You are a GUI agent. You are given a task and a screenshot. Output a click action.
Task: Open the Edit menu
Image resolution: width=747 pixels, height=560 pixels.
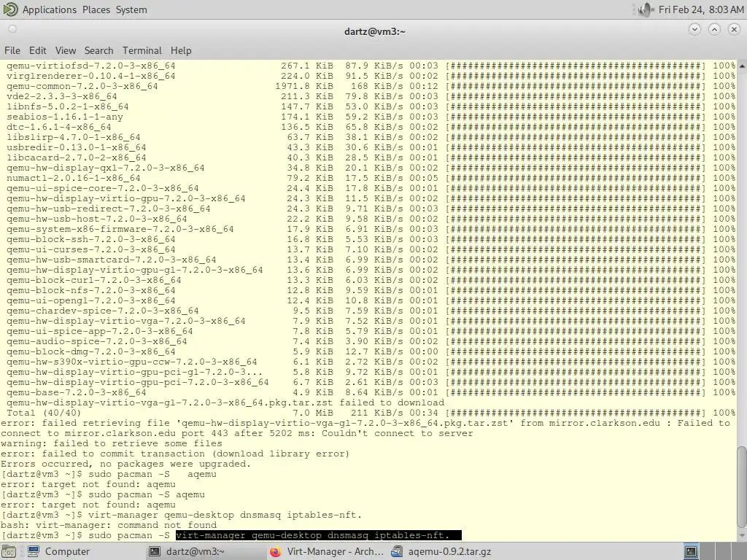pos(38,50)
